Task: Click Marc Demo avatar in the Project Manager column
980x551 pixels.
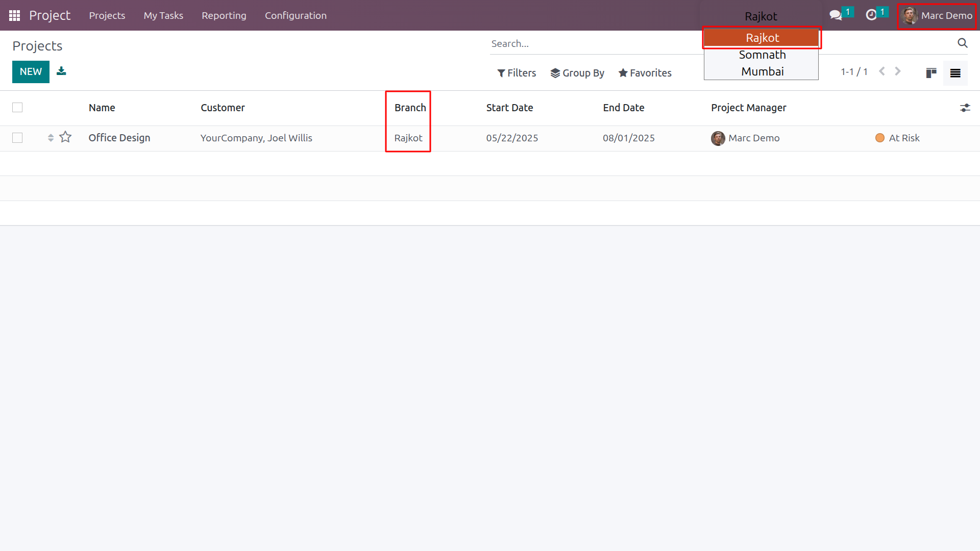Action: tap(718, 138)
